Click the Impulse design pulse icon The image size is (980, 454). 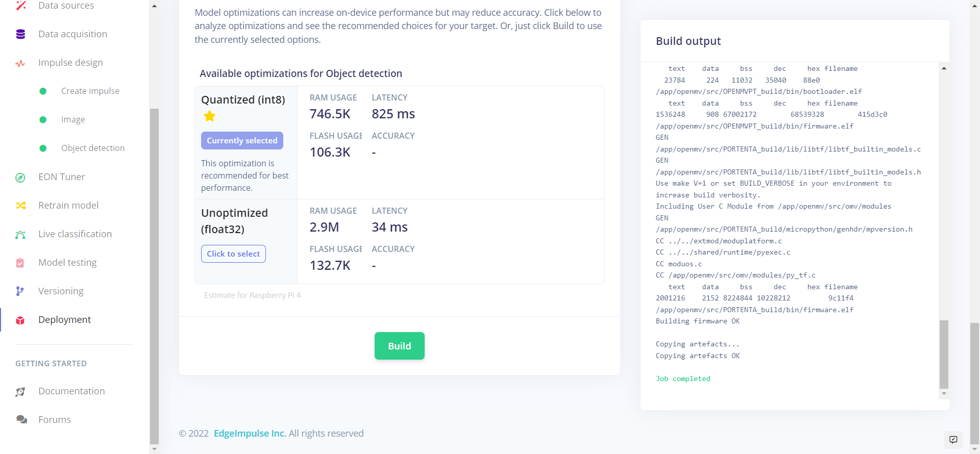coord(20,63)
